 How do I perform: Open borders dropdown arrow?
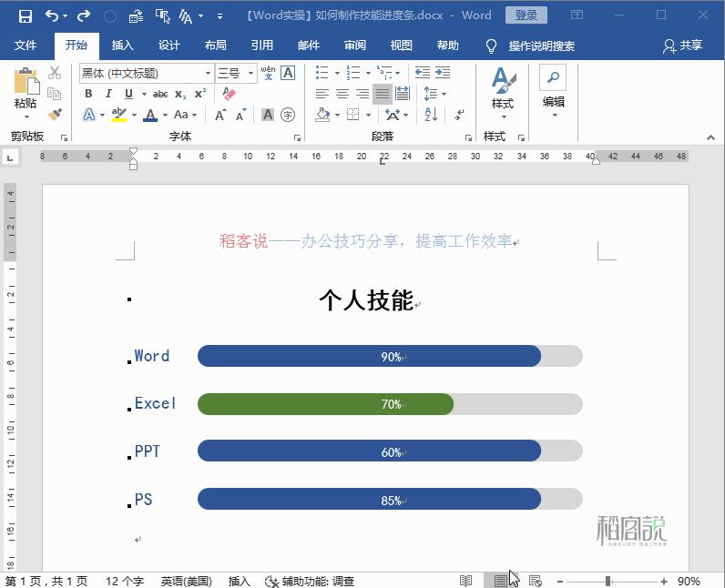point(368,115)
